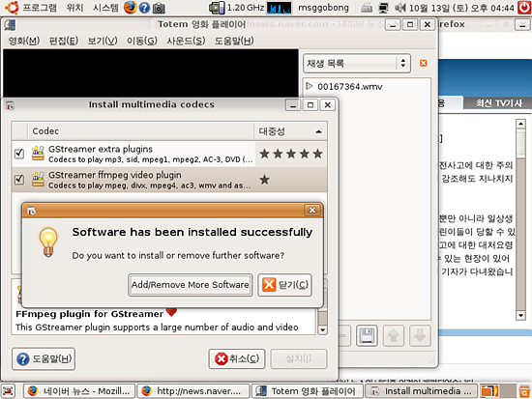Select the GStreamer ffmpeg video plugin row text

coord(150,180)
